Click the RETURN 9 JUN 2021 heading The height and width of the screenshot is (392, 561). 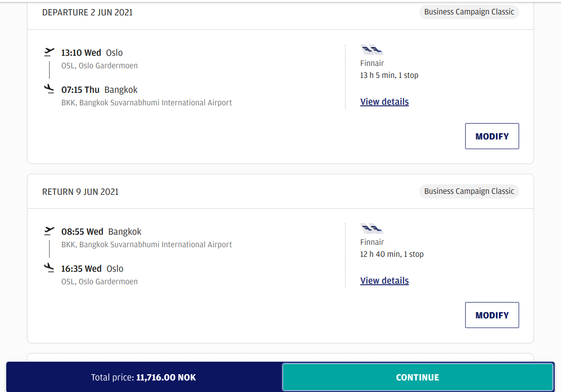[x=80, y=192]
